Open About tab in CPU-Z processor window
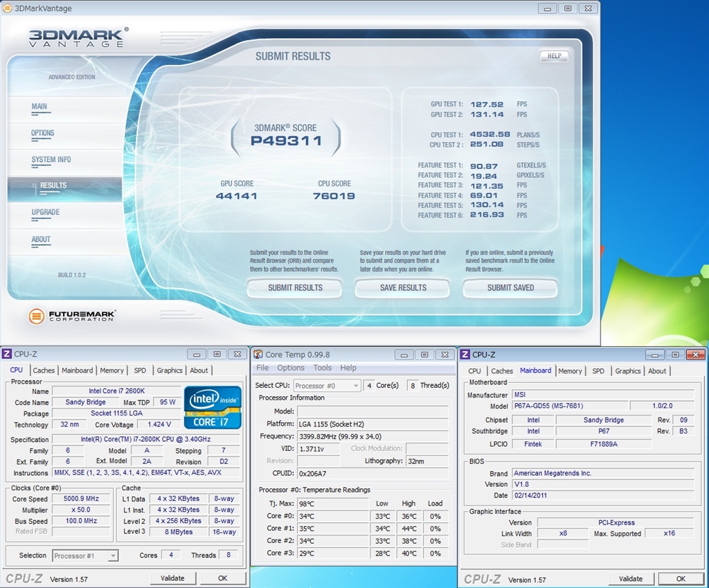The image size is (709, 588). pyautogui.click(x=199, y=371)
